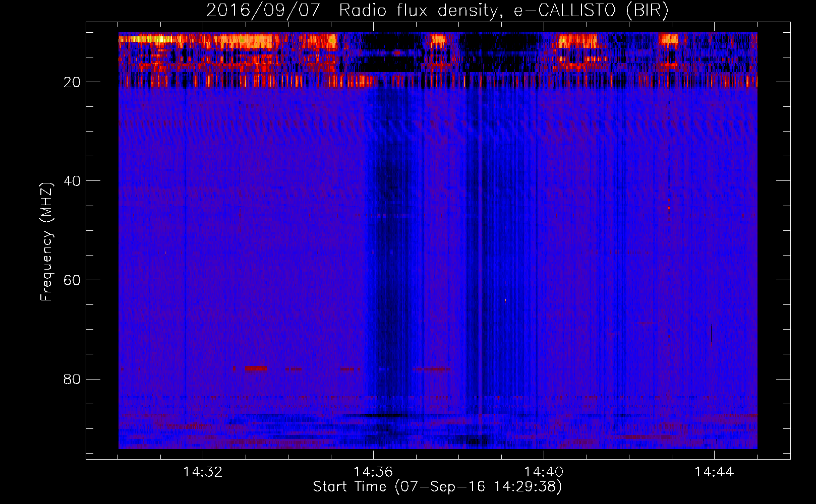Click the "Frequency (MHZ)" axis label
Viewport: 816px width, 504px height.
(46, 242)
